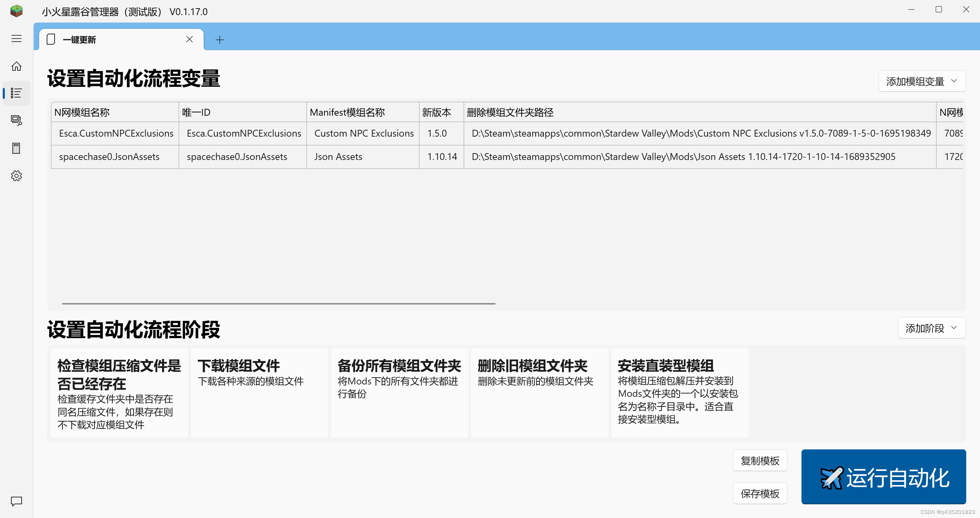This screenshot has width=980, height=518.
Task: Select N网模组名称 cell Esca.CustomNPCExclusions
Action: tap(115, 134)
